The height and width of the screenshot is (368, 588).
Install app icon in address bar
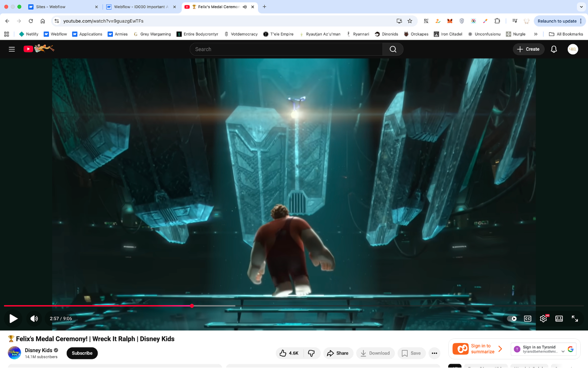(399, 21)
